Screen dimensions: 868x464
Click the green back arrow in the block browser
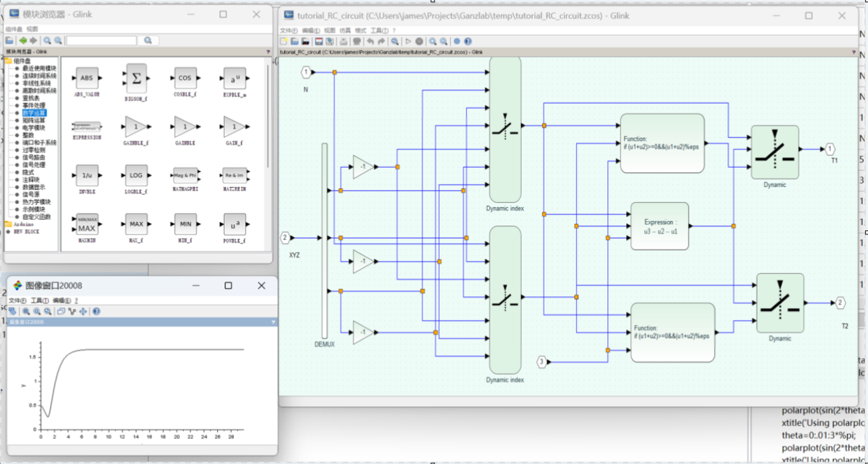coord(23,41)
